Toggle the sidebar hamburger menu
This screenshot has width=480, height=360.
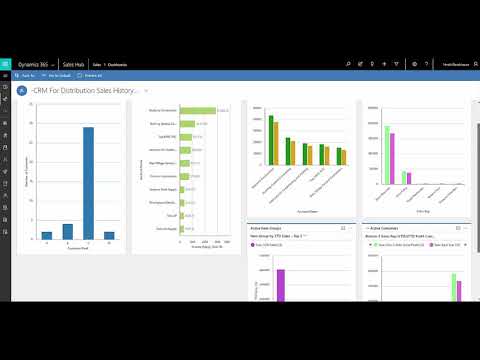coord(5,76)
